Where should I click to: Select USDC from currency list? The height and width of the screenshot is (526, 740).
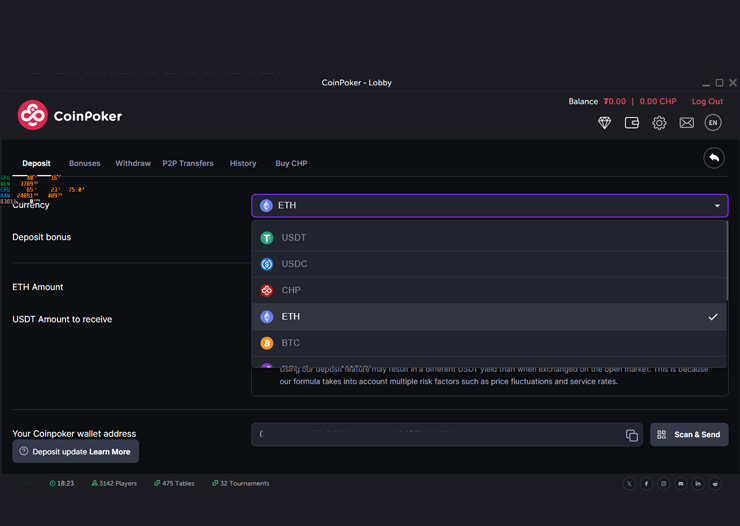[489, 264]
